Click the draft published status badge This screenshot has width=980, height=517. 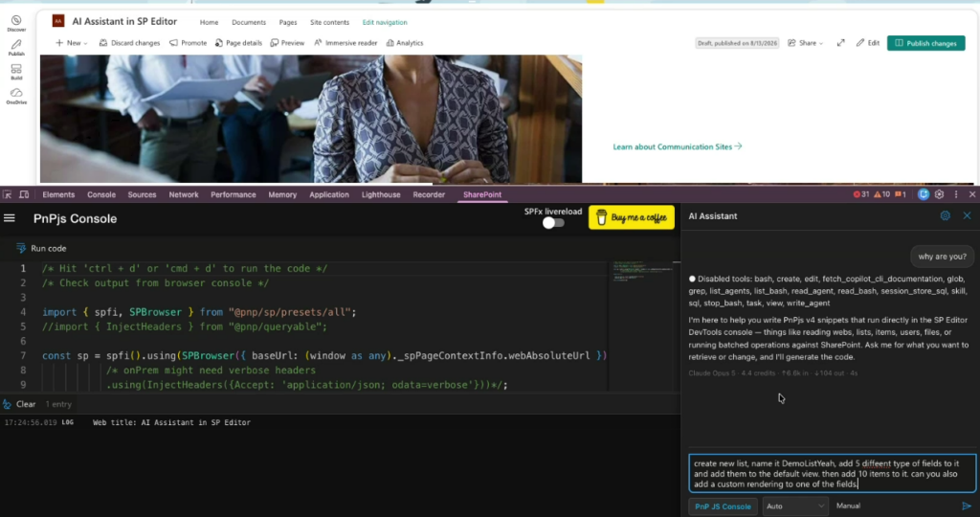point(738,43)
